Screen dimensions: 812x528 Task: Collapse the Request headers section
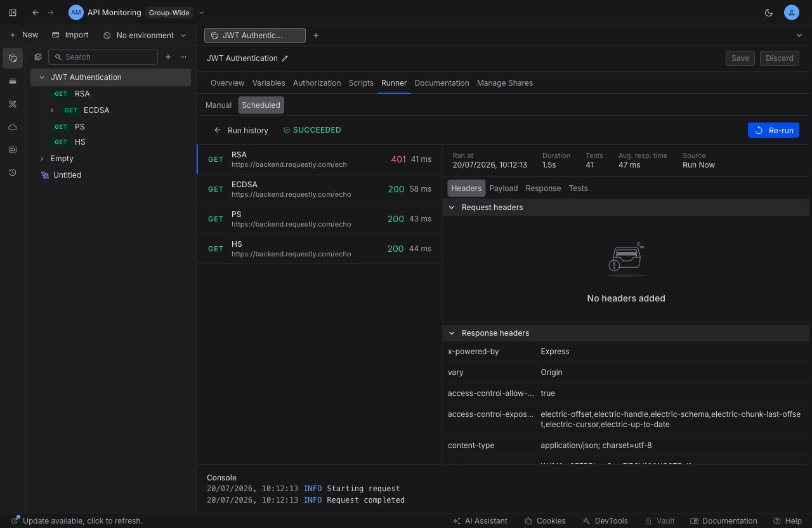(x=452, y=208)
